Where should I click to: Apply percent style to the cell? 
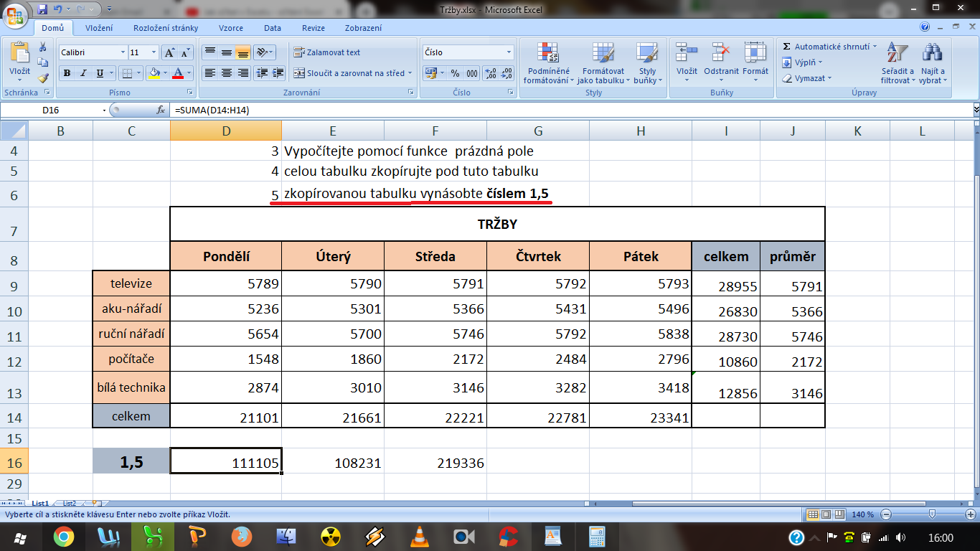[x=455, y=73]
